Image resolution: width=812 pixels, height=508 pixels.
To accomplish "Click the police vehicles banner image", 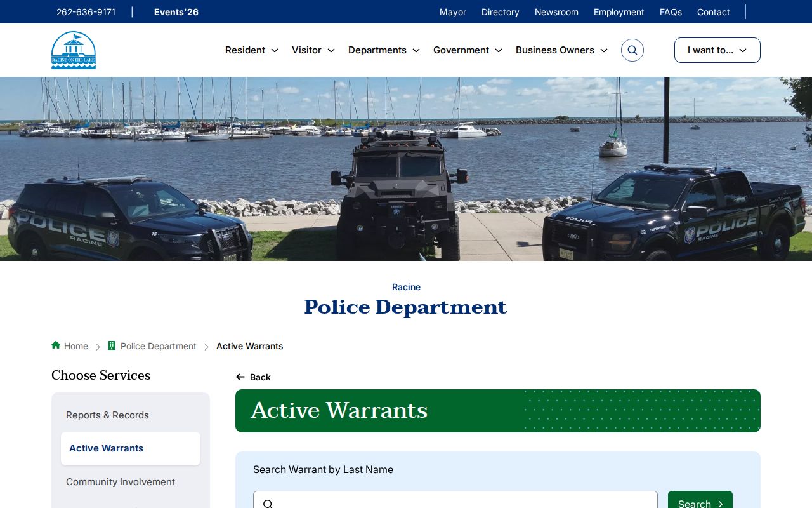I will pyautogui.click(x=406, y=169).
